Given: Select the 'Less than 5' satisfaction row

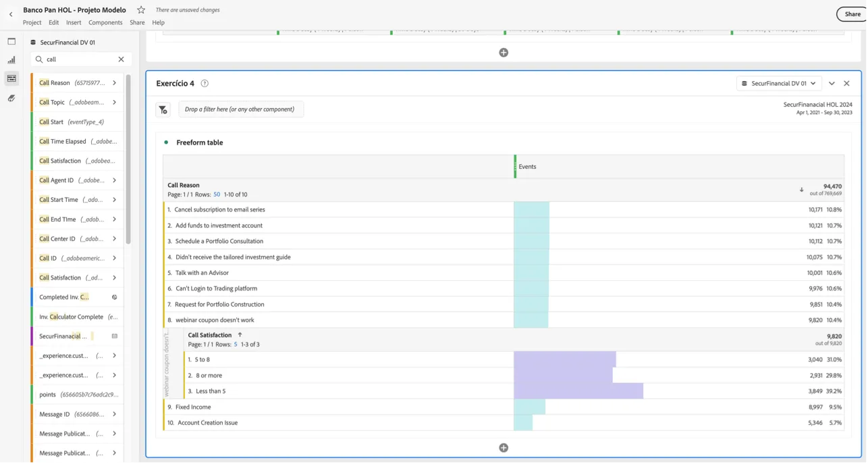Looking at the screenshot, I should [x=514, y=391].
